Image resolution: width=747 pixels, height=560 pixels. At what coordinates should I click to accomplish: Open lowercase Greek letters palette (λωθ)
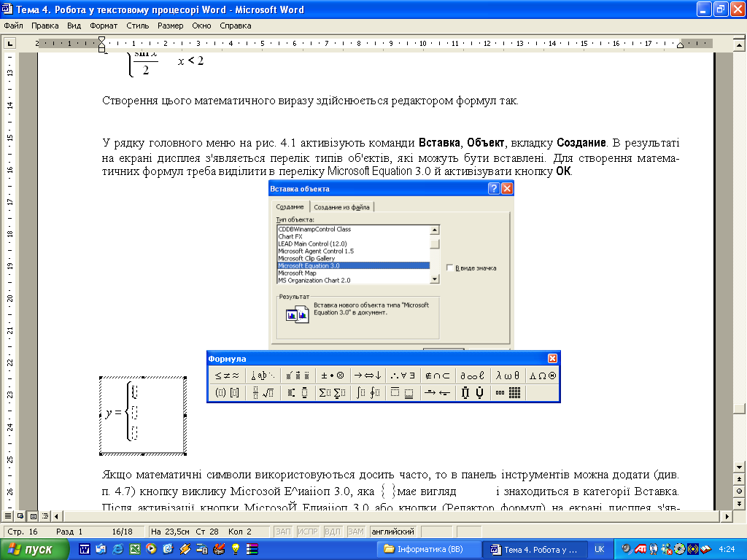click(508, 376)
